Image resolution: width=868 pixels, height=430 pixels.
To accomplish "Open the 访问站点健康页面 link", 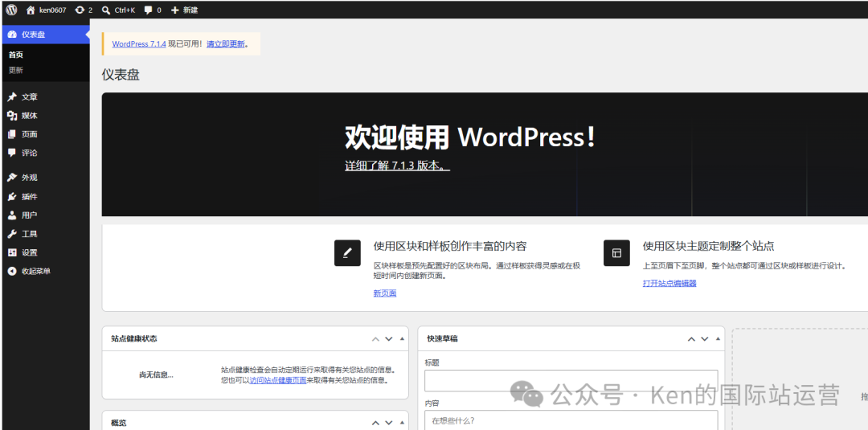I will click(278, 380).
